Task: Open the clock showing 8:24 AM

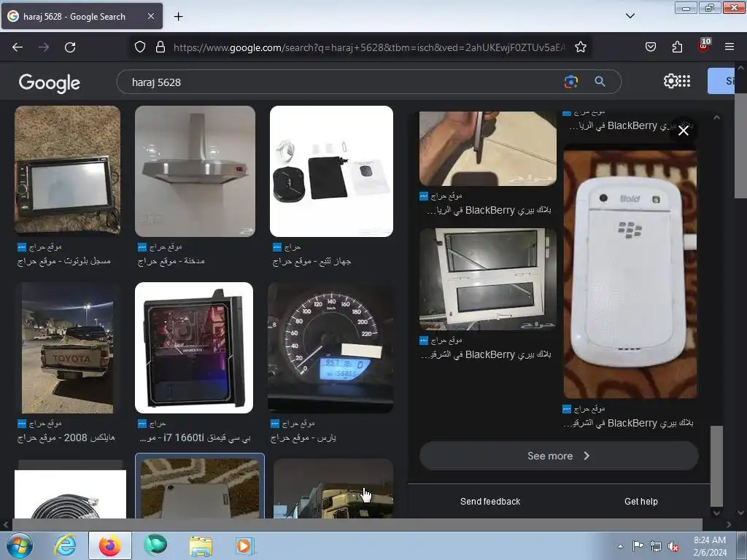Action: point(710,545)
